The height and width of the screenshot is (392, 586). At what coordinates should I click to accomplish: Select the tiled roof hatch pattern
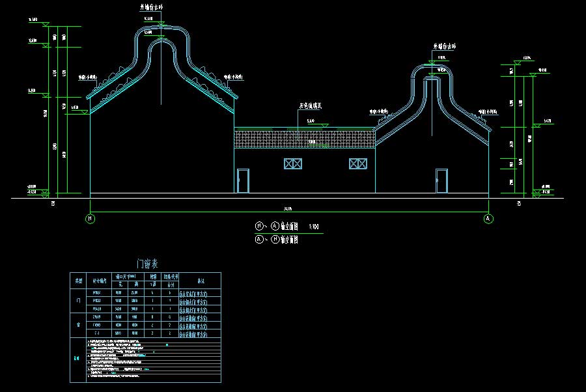[x=304, y=139]
